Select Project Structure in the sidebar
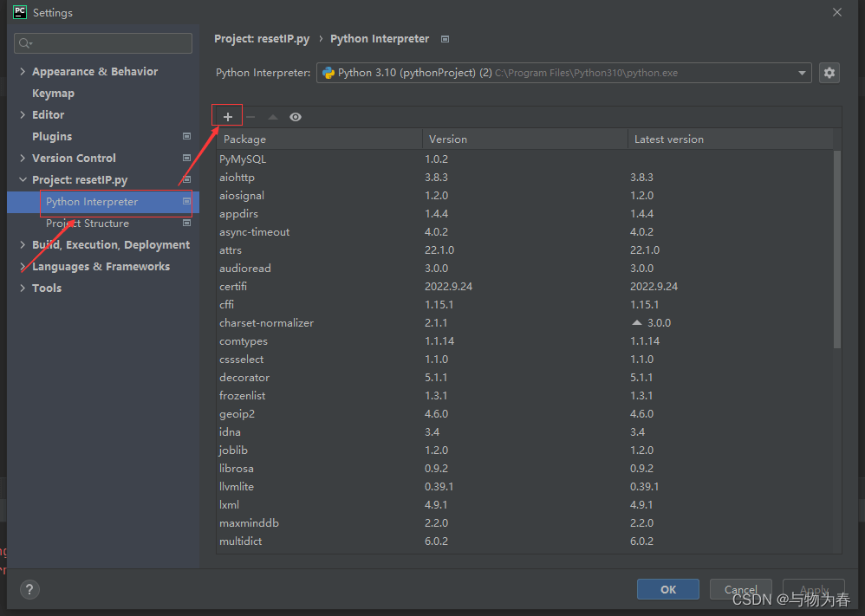This screenshot has height=616, width=865. [x=88, y=224]
